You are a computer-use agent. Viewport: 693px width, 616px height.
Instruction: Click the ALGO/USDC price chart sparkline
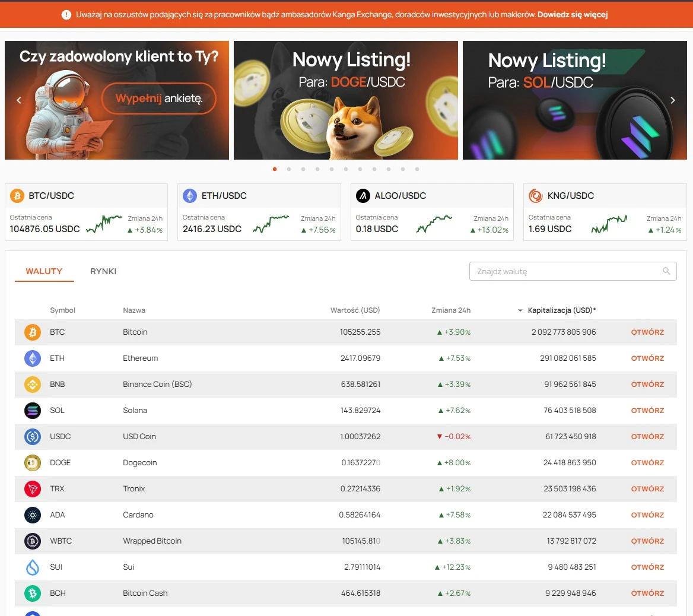pos(434,224)
